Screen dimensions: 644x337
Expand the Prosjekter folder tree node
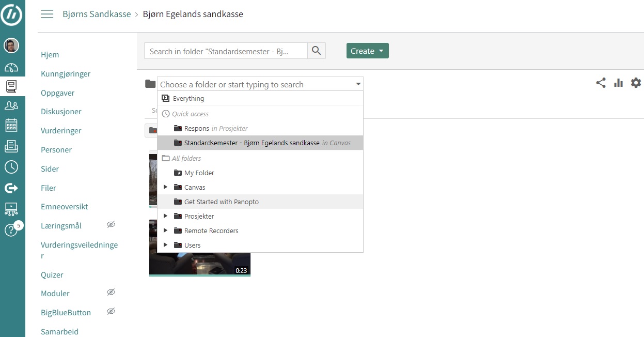(165, 216)
